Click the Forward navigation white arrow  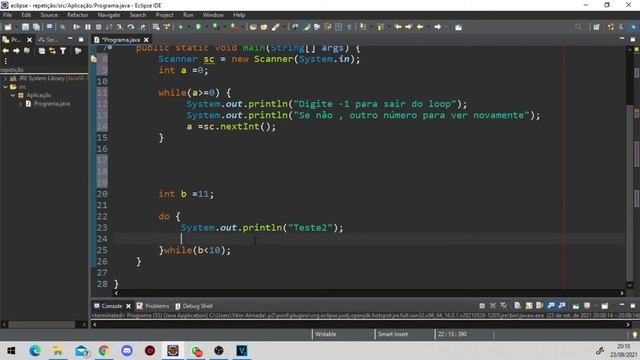click(x=438, y=27)
